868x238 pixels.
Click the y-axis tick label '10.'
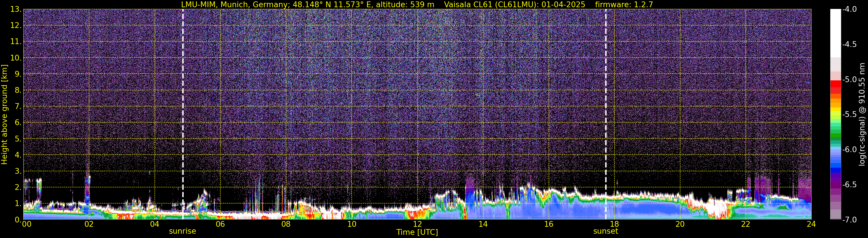16,58
